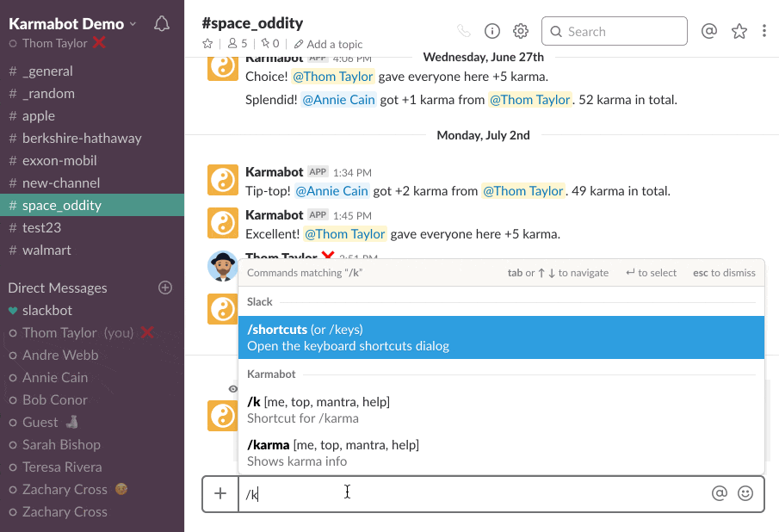This screenshot has height=532, width=779.
Task: Open channel settings gear icon
Action: [521, 32]
